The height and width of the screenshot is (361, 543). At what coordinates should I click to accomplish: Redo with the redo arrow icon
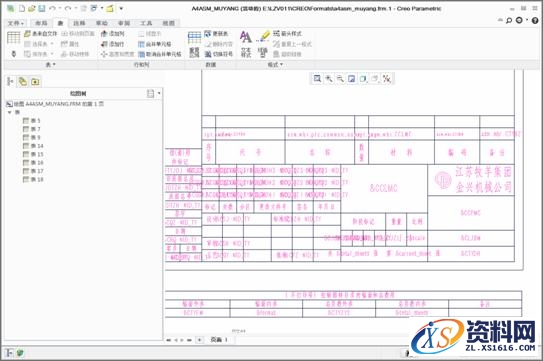coord(68,9)
